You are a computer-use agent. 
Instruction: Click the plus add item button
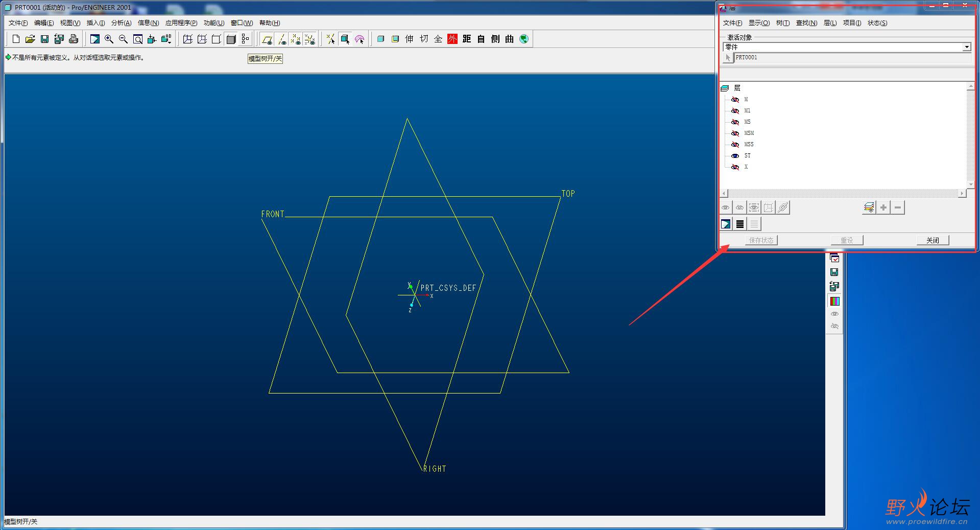(883, 208)
